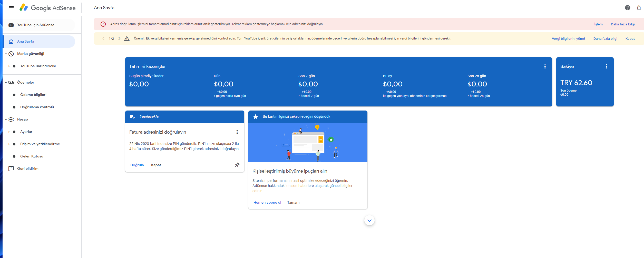This screenshot has height=258, width=644.
Task: Click Tamam on growth tips card
Action: pyautogui.click(x=293, y=203)
